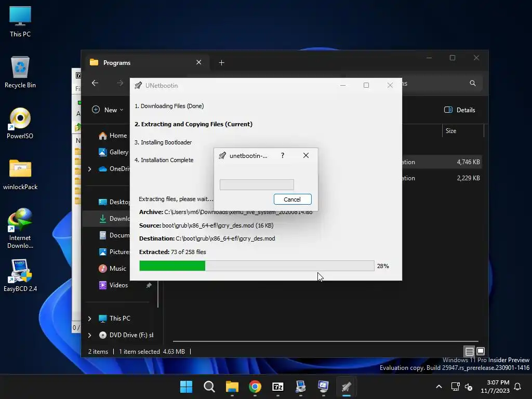Select DVD Drive (F:) in the sidebar

[126, 335]
